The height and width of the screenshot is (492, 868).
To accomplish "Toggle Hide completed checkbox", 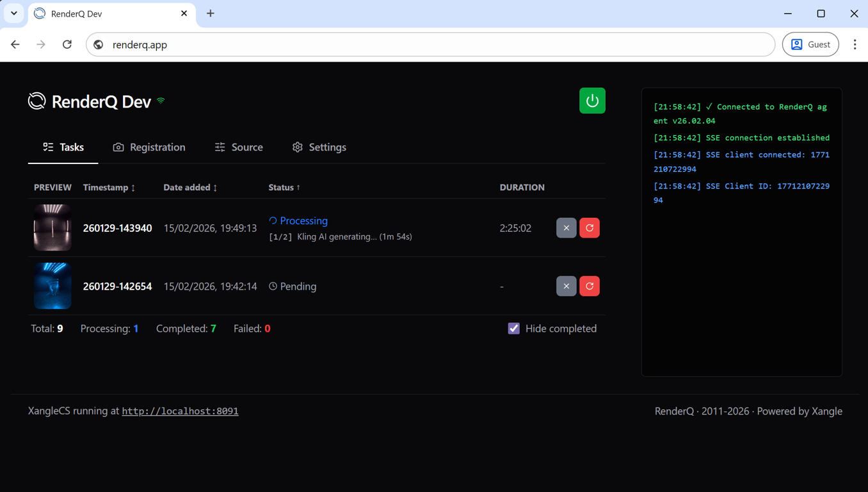I will tap(514, 329).
